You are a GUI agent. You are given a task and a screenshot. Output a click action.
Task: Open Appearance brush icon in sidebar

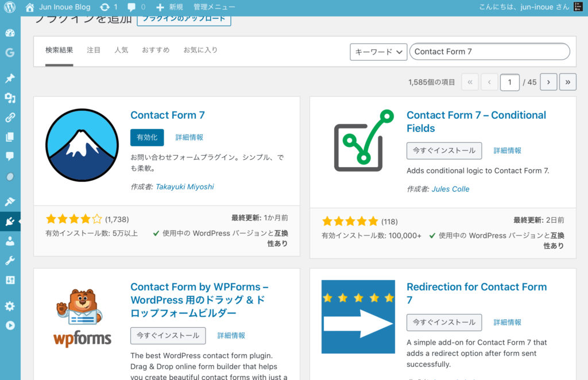[x=10, y=201]
